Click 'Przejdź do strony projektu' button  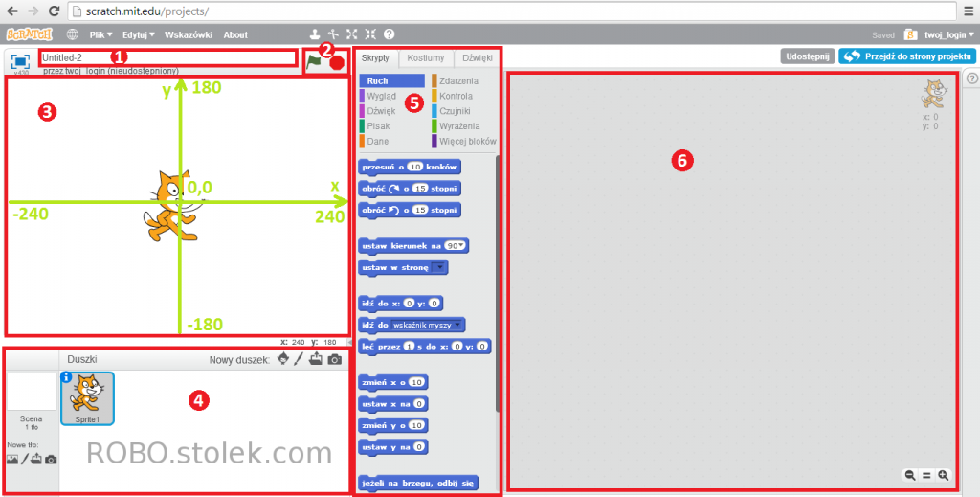906,56
